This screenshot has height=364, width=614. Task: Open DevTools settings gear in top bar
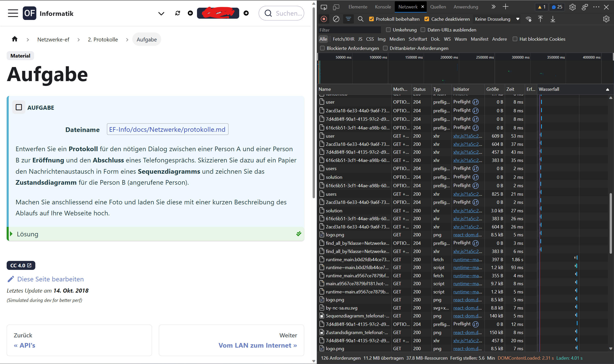pyautogui.click(x=573, y=7)
